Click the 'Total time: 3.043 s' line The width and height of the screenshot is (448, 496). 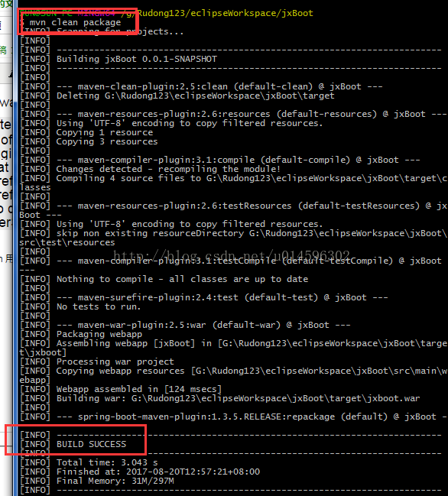click(x=89, y=463)
